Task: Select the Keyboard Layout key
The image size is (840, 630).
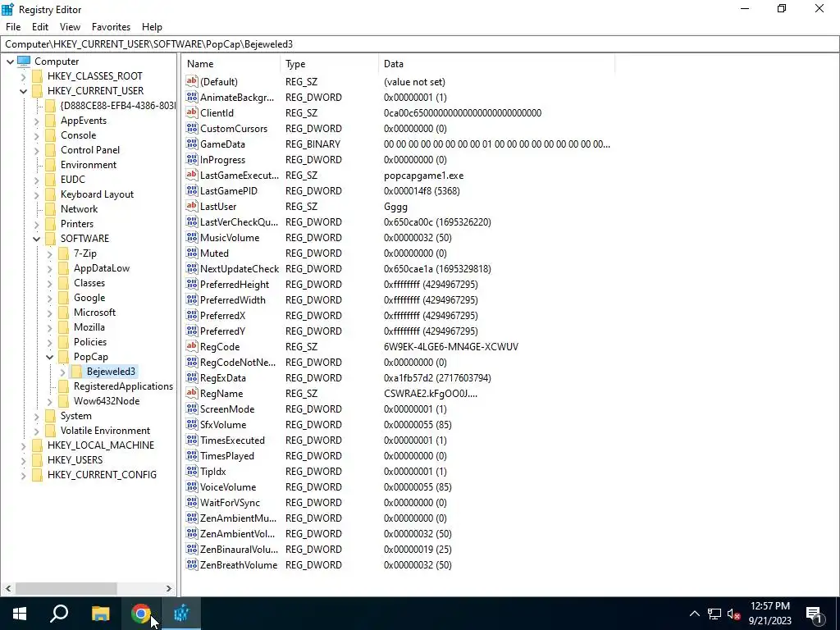Action: click(97, 194)
